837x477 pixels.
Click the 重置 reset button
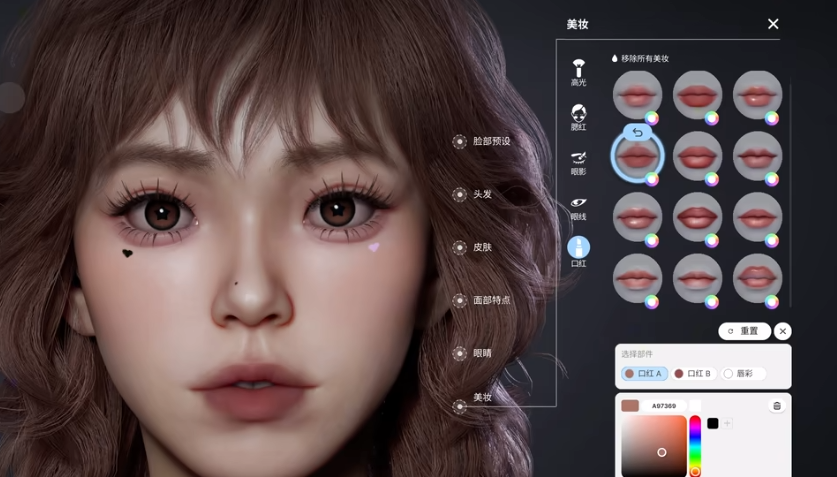(x=744, y=331)
